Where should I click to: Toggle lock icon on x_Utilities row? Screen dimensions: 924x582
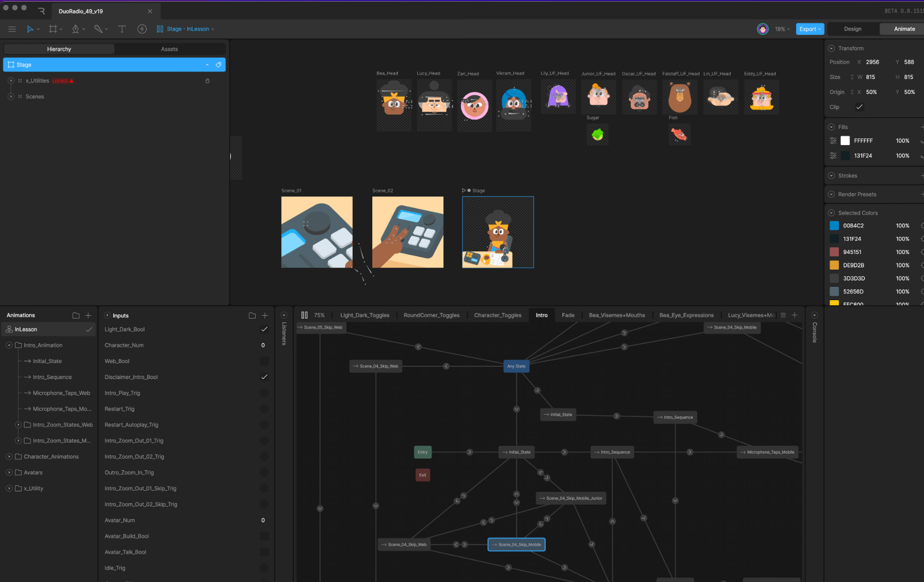point(207,81)
